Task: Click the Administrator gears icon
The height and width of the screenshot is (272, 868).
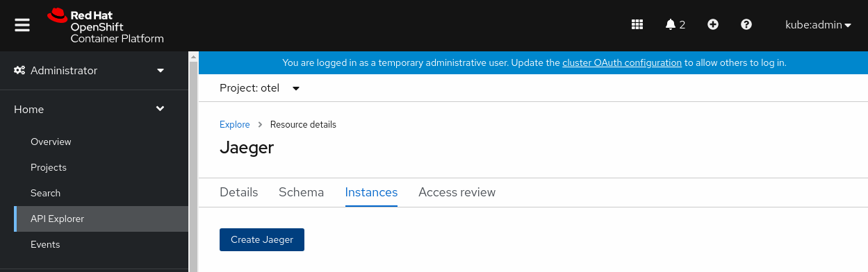Action: tap(20, 70)
